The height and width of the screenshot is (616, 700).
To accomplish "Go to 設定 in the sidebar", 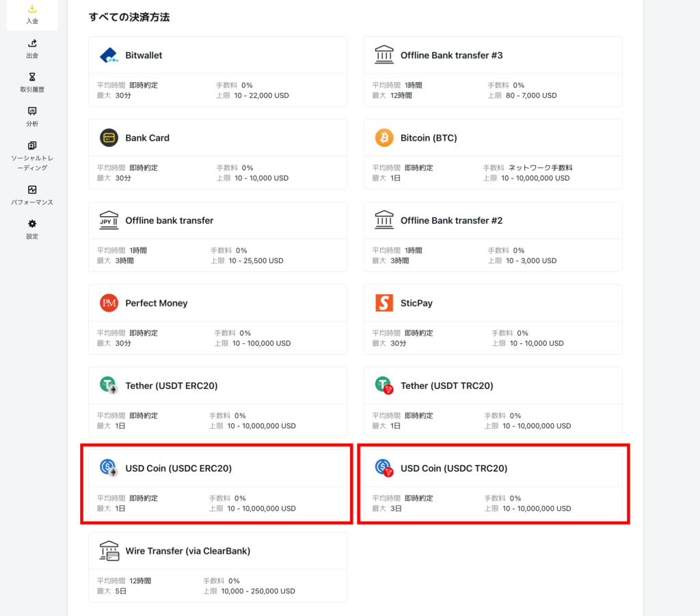I will (32, 230).
